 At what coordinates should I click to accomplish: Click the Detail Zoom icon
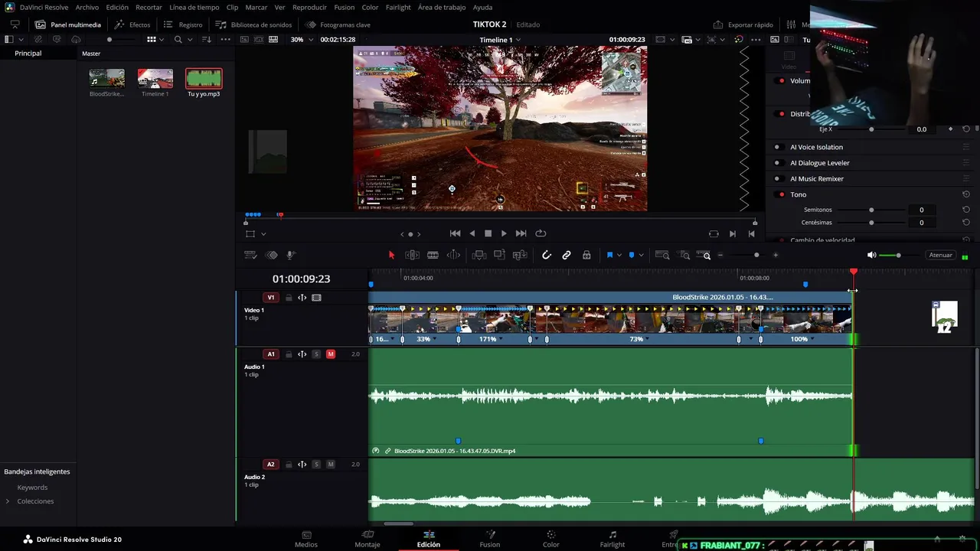pos(684,255)
